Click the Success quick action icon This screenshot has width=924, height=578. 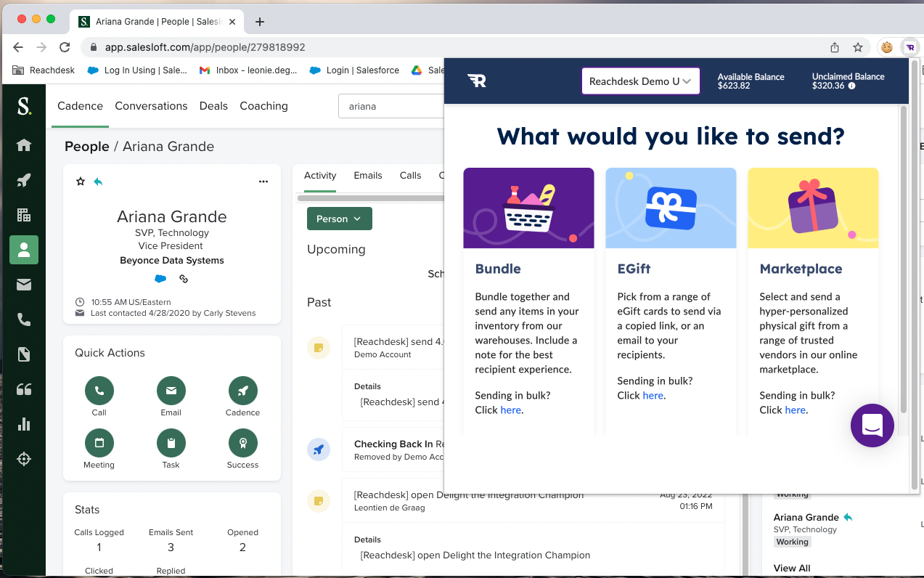[x=242, y=443]
